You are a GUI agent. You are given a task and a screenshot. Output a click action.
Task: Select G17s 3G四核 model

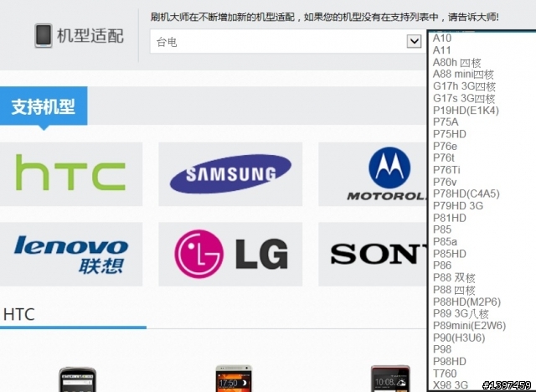(464, 99)
